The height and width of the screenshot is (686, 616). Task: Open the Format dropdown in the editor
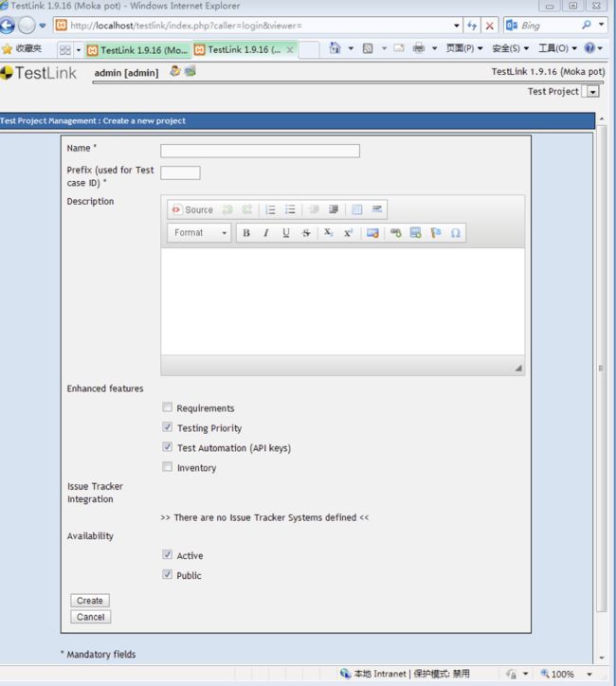[200, 233]
